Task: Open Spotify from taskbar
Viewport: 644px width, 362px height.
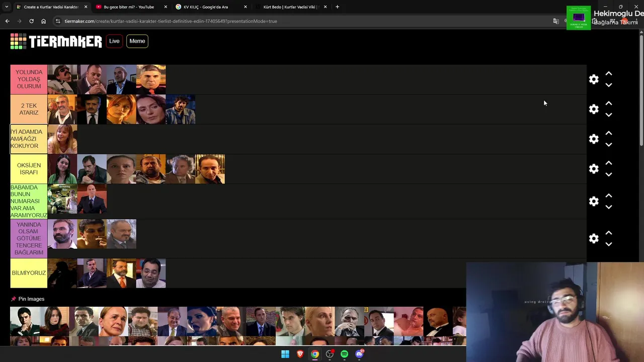Action: click(344, 354)
